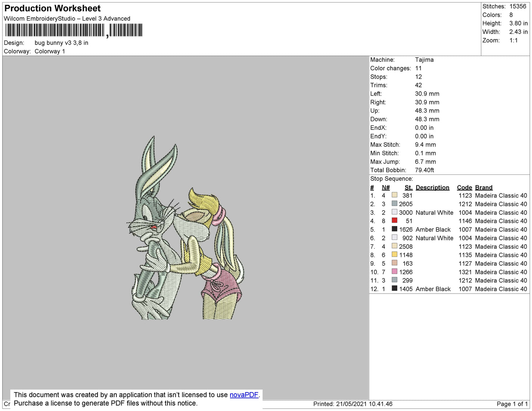Click stitch count '2508' in stop 7

point(406,247)
